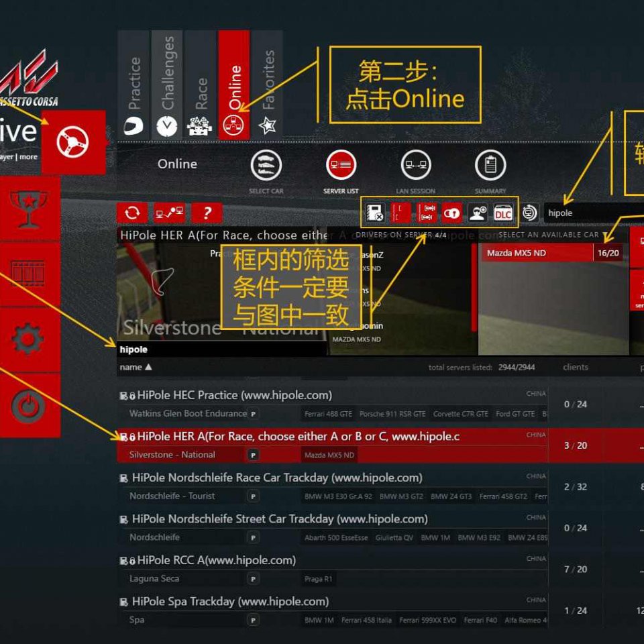Select HiPole HEC Practice server row
Screen dimensions: 644x644
pyautogui.click(x=332, y=404)
